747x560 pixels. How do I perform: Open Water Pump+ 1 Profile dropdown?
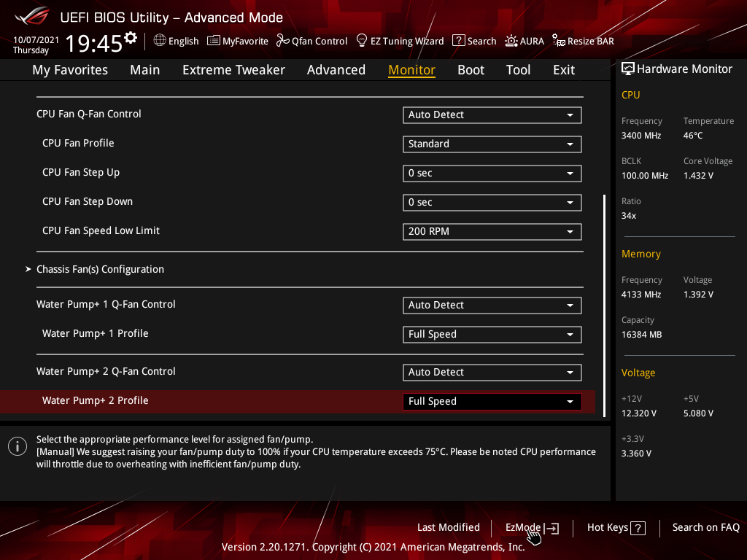[x=492, y=334]
